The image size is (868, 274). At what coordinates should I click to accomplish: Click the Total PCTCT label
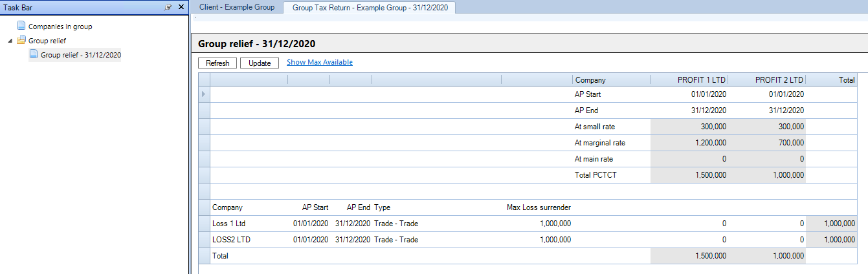596,175
